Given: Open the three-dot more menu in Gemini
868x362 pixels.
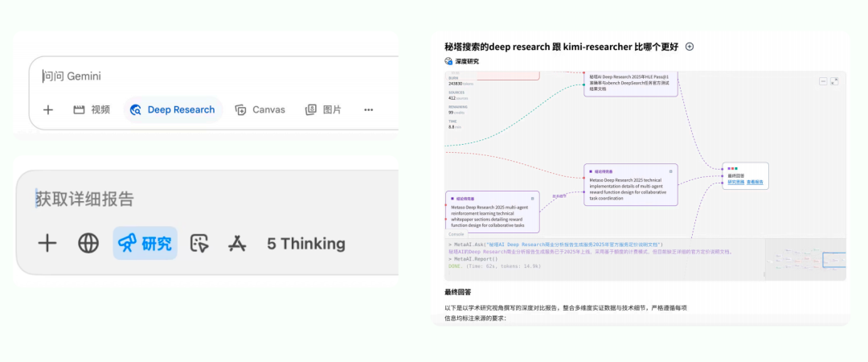Looking at the screenshot, I should tap(369, 109).
